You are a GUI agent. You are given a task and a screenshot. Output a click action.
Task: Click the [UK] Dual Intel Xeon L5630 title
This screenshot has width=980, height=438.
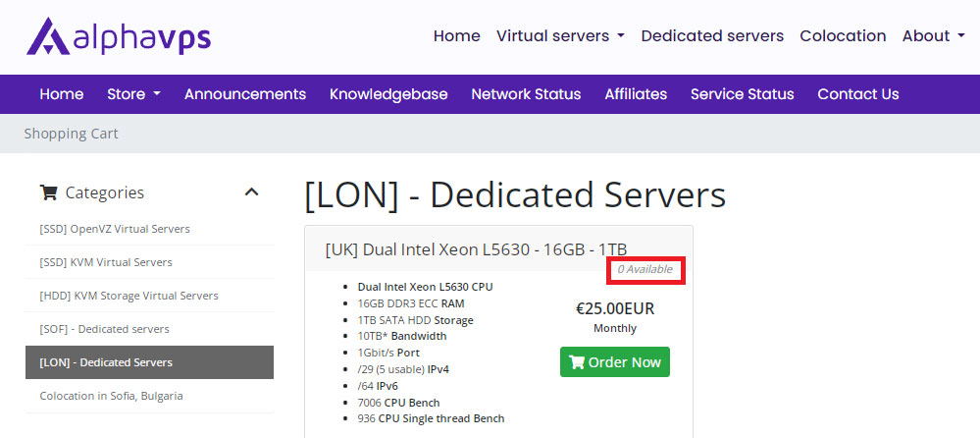(476, 249)
